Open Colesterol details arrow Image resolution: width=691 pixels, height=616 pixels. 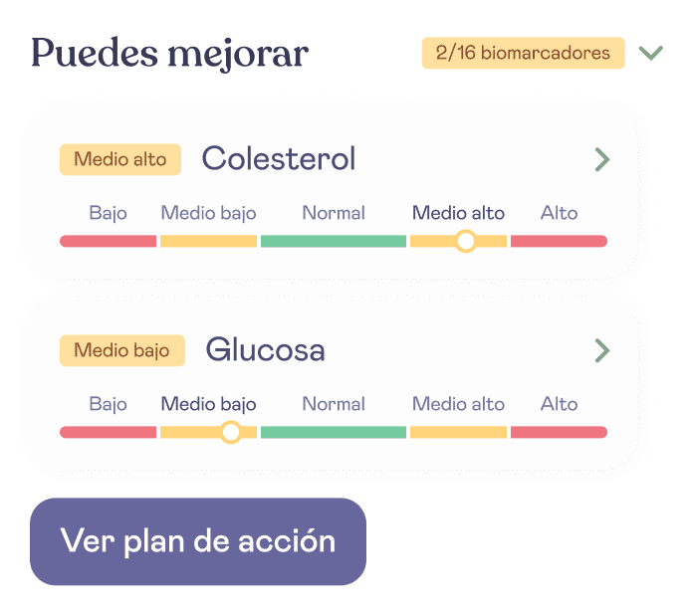[x=602, y=159]
